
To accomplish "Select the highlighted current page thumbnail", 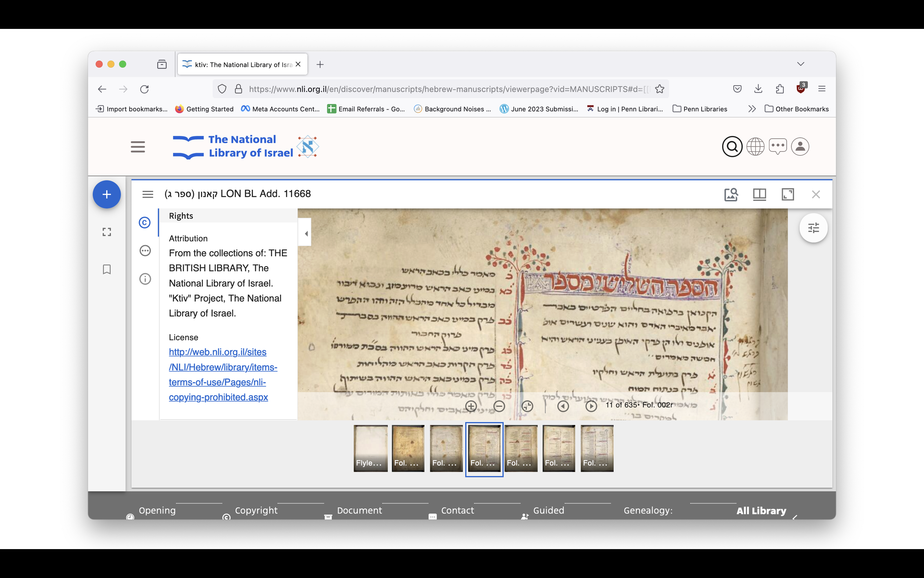I will (484, 449).
